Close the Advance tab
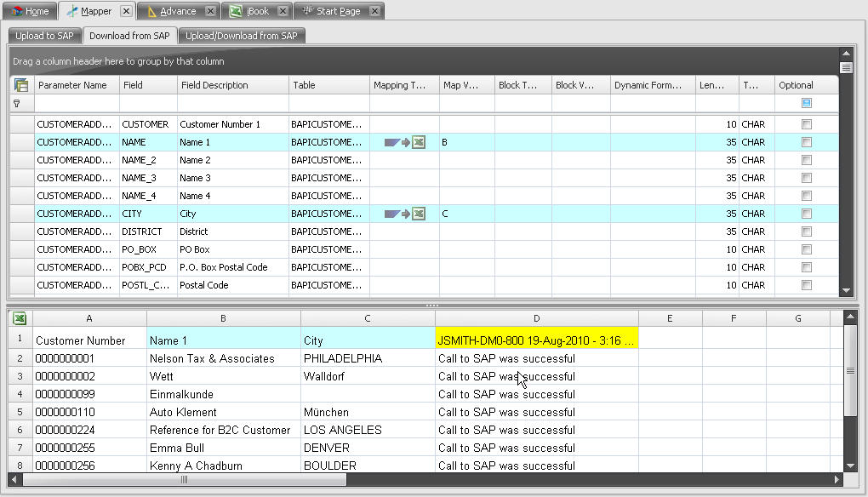868x497 pixels. [211, 11]
